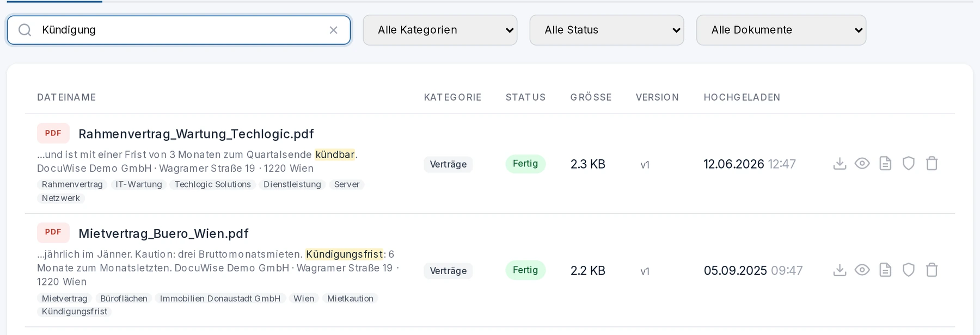Click the search magnifier icon
Image resolution: width=980 pixels, height=335 pixels.
pyautogui.click(x=24, y=30)
